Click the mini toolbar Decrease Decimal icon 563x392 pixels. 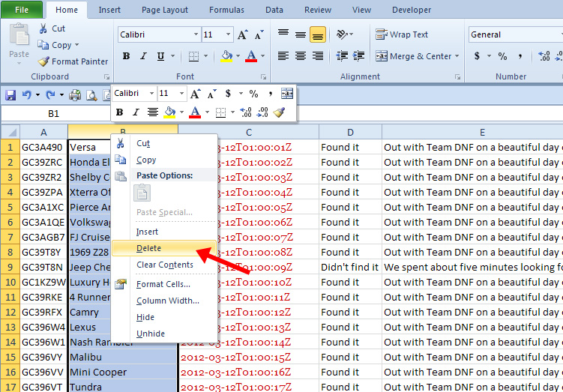click(262, 112)
